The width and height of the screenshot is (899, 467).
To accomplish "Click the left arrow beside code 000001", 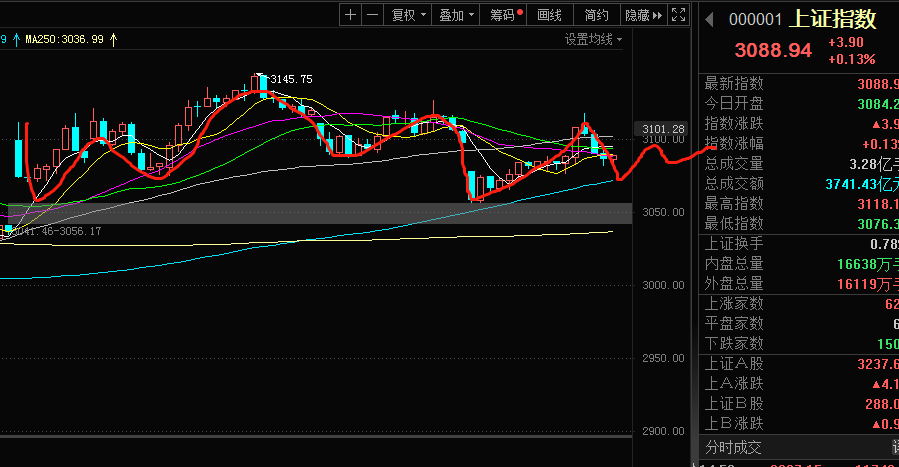I will pos(710,19).
